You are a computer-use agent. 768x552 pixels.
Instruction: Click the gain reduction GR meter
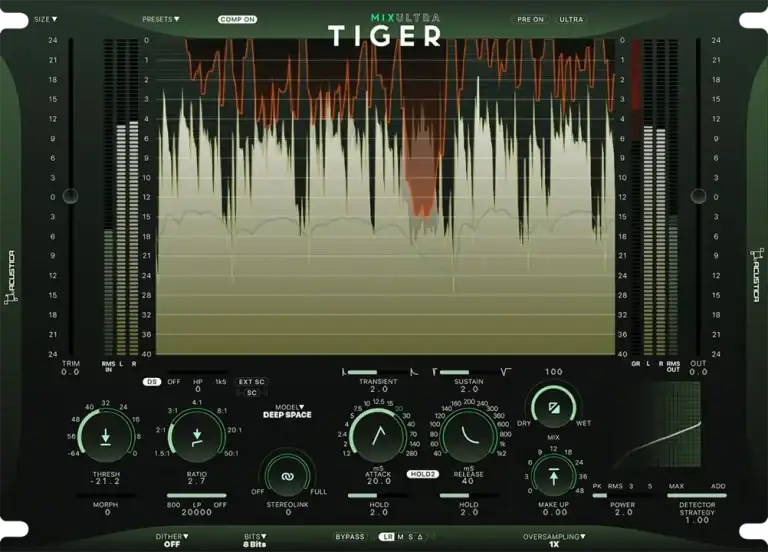click(x=636, y=197)
